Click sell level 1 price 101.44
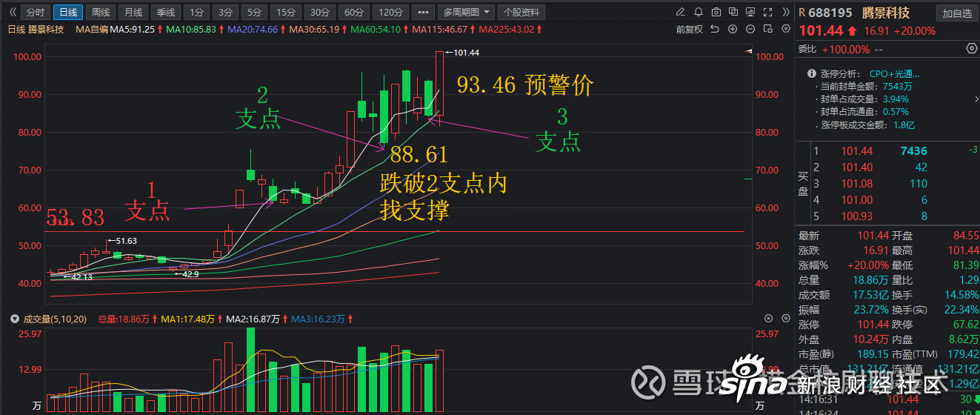Viewport: 980px width, 415px height. click(x=857, y=151)
